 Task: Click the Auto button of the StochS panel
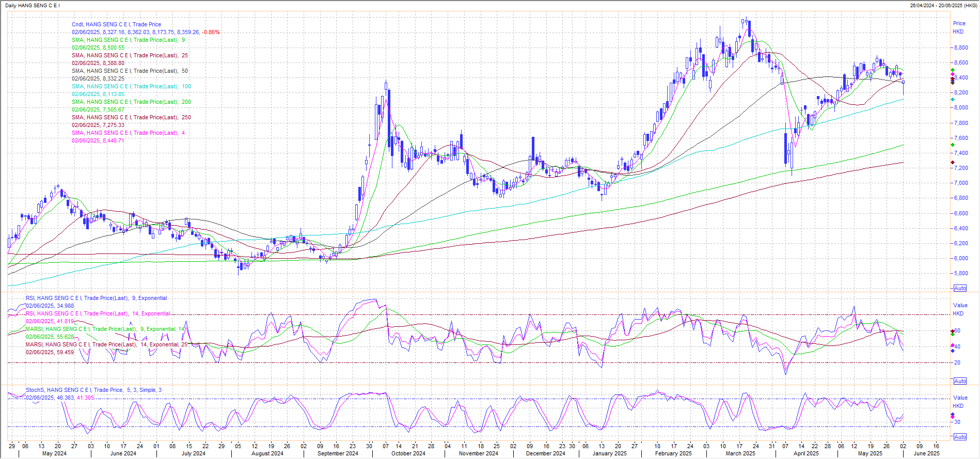coord(960,437)
